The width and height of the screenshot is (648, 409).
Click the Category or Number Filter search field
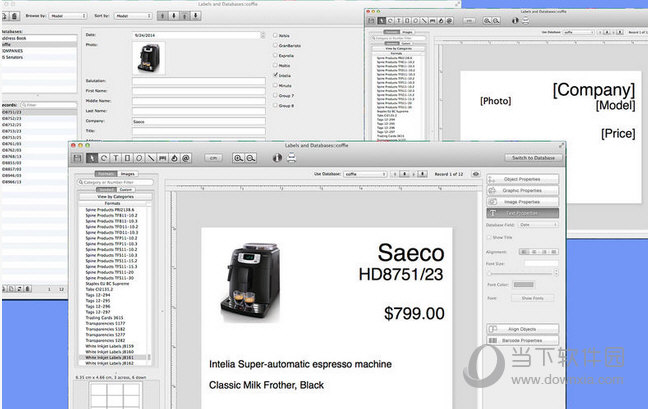point(115,182)
